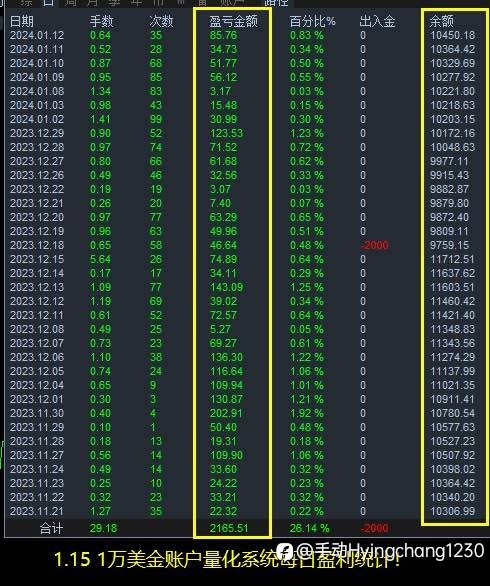This screenshot has height=586, width=490.
Task: Click the balance 9759.15
Action: [449, 246]
